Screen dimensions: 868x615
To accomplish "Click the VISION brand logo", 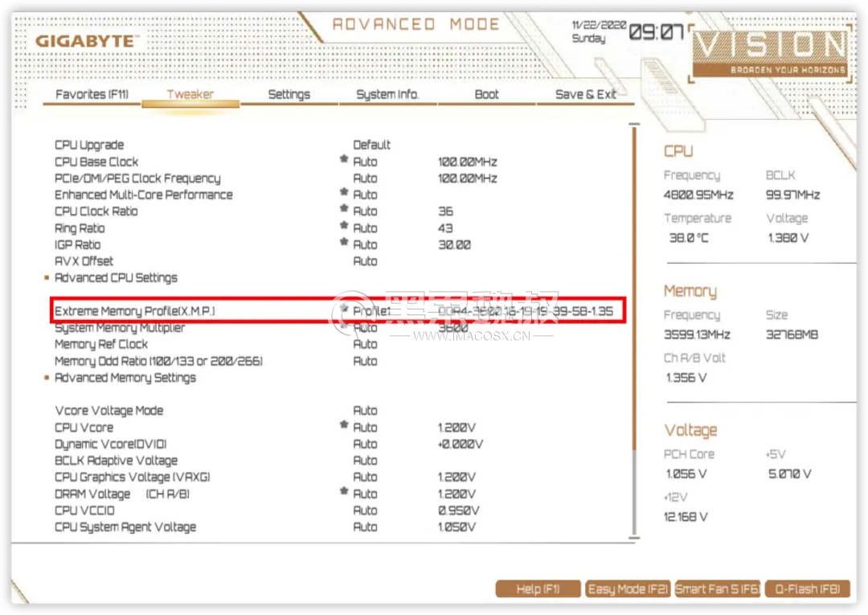I will coord(770,52).
